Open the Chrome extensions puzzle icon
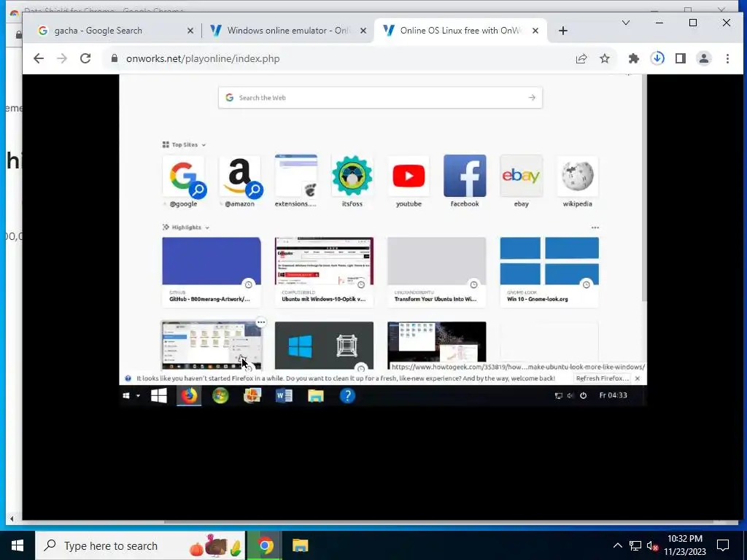This screenshot has width=747, height=560. (634, 58)
